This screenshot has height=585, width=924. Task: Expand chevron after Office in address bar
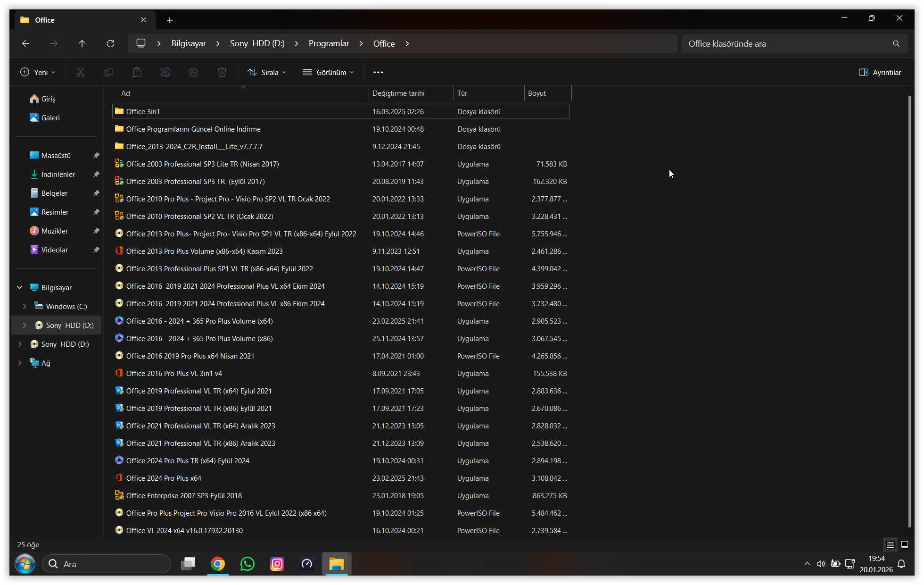(407, 43)
